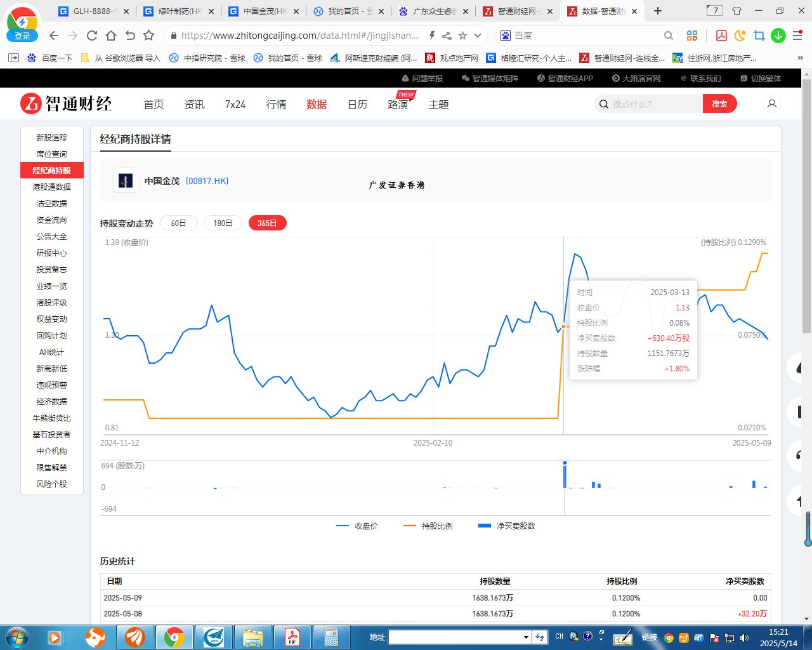Click the page vertical scrollbar thumb

(807, 206)
